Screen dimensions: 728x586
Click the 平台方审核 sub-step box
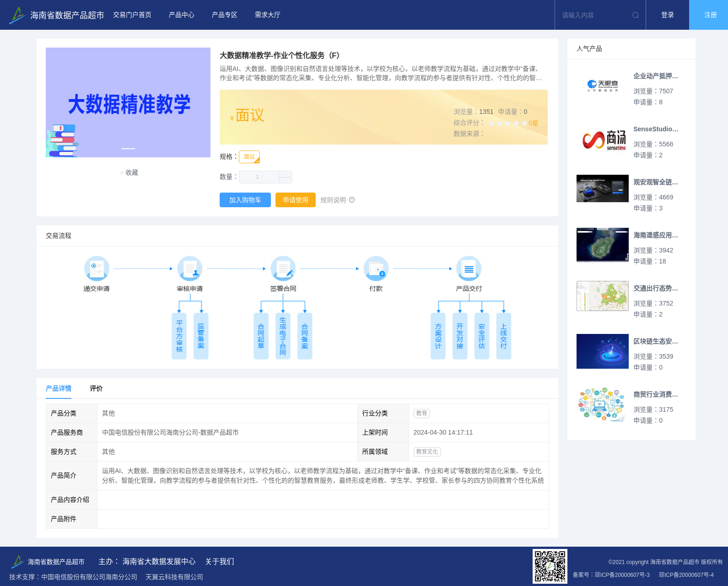(179, 336)
